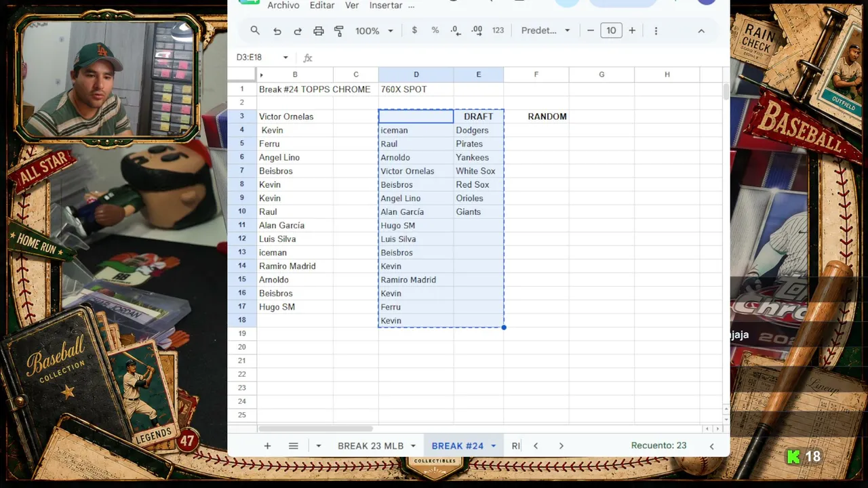Edit the font size field showing 10
Screen dimensions: 868x488
[x=611, y=30]
